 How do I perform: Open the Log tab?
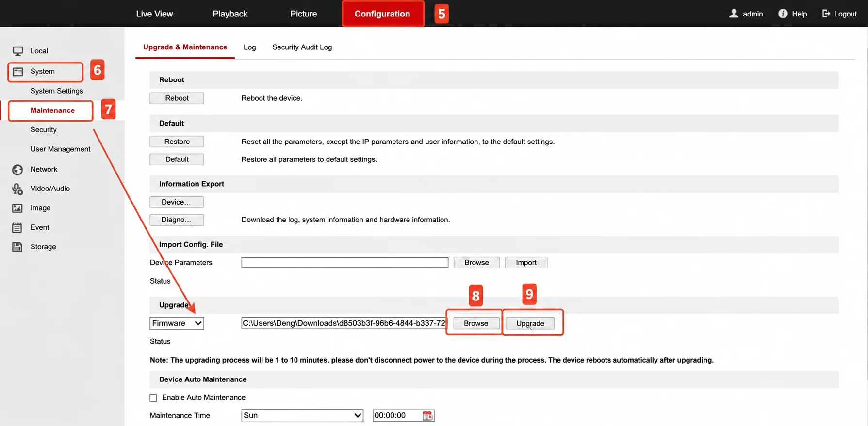coord(249,47)
